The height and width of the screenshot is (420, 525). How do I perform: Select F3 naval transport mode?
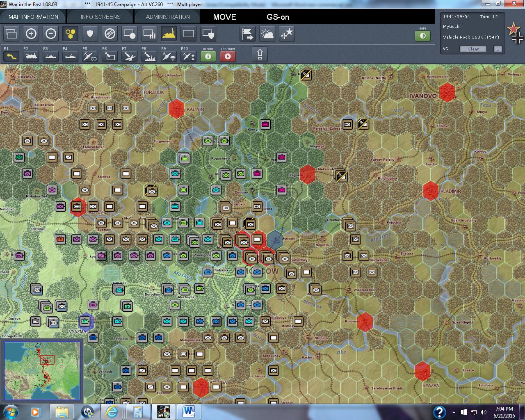[50, 56]
